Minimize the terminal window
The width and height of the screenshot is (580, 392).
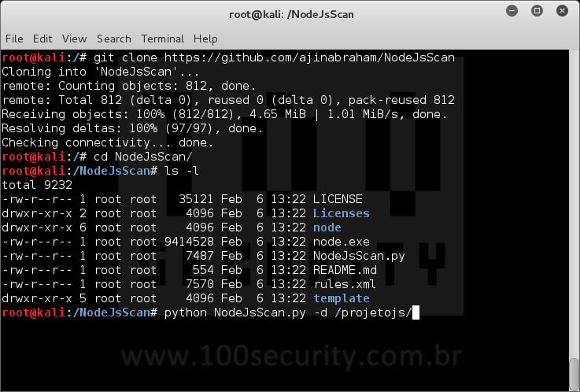(x=512, y=11)
